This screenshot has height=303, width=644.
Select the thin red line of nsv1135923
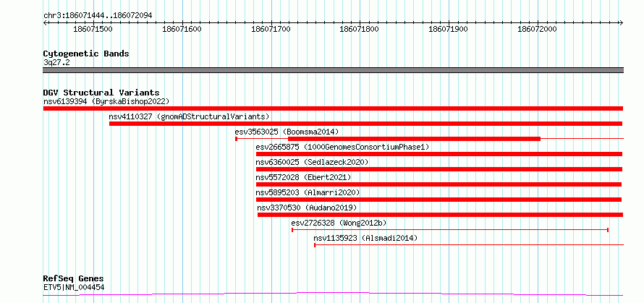[x=469, y=245]
